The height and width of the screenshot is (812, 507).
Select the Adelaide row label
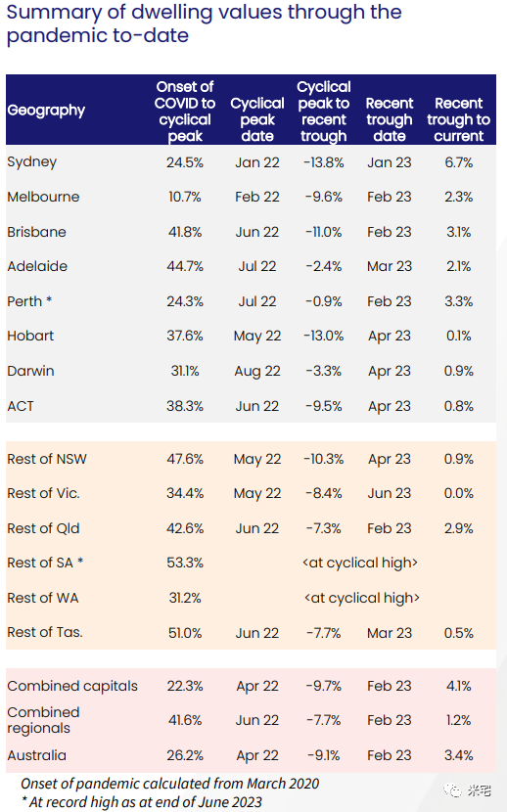tap(37, 266)
